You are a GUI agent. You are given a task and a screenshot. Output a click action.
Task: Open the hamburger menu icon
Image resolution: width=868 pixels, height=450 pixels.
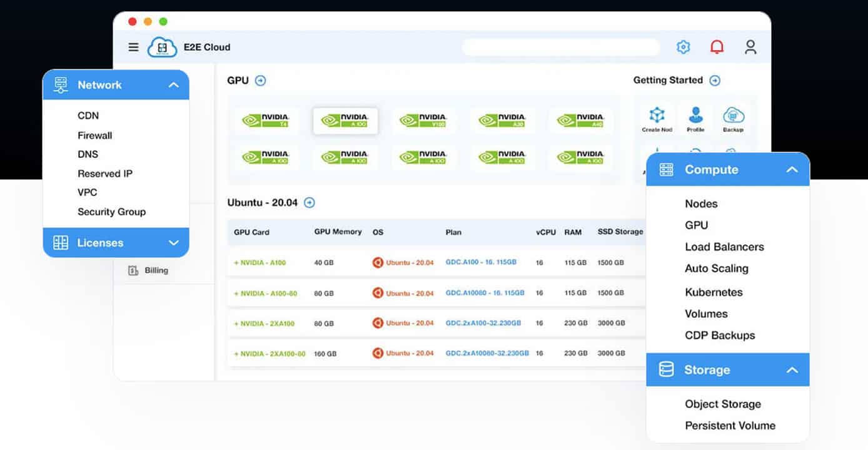(133, 46)
